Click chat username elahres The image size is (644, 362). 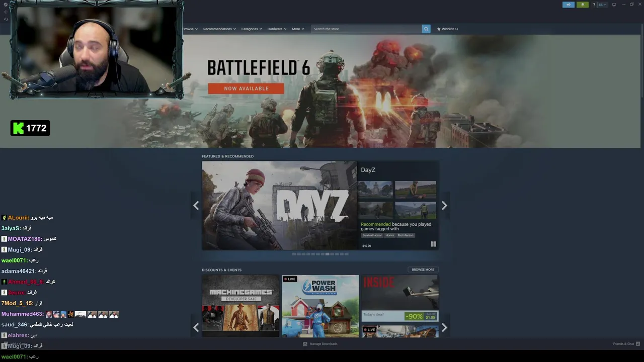[18, 335]
